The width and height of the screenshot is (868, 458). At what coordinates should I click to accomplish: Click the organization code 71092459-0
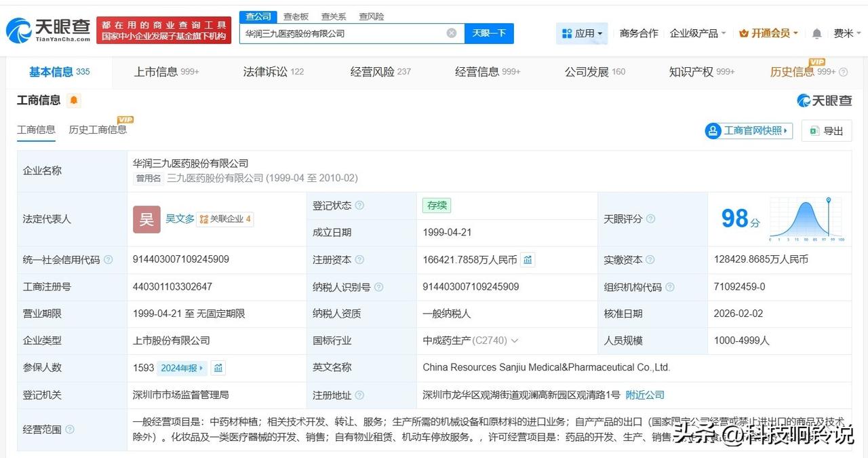(x=740, y=286)
